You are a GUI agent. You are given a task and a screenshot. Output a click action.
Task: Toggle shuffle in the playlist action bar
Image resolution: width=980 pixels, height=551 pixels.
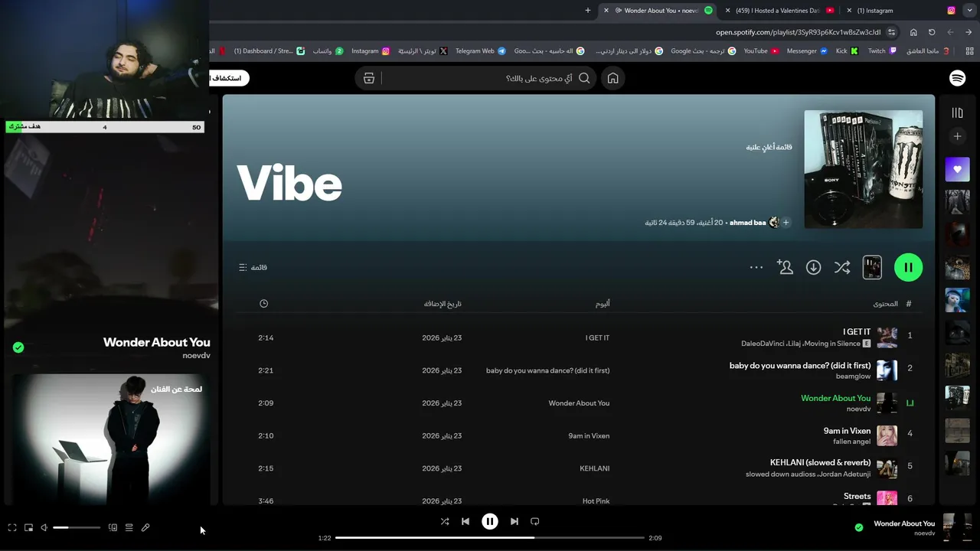pos(842,267)
